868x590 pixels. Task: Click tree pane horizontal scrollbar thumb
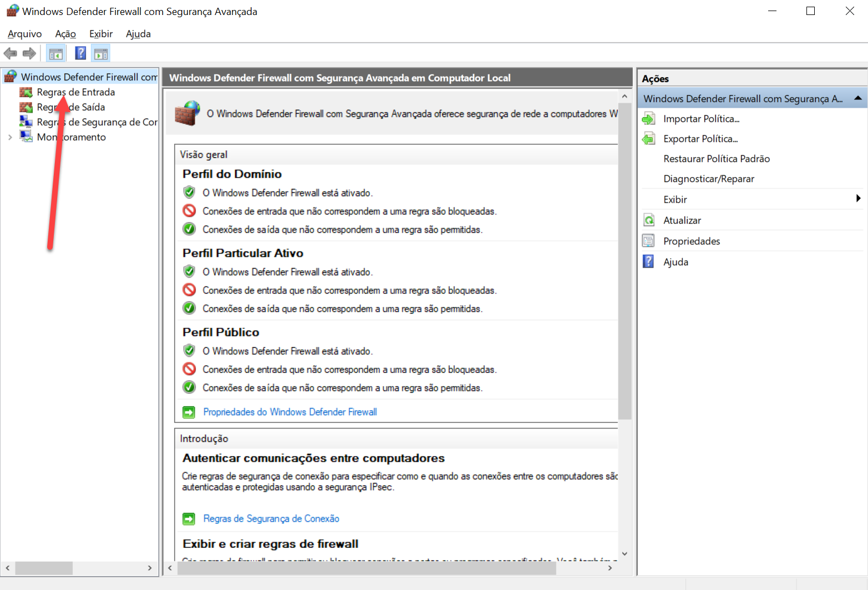tap(44, 568)
